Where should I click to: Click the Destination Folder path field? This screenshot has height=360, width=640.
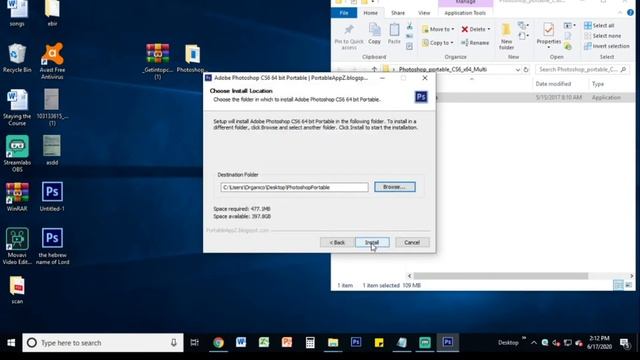[294, 187]
